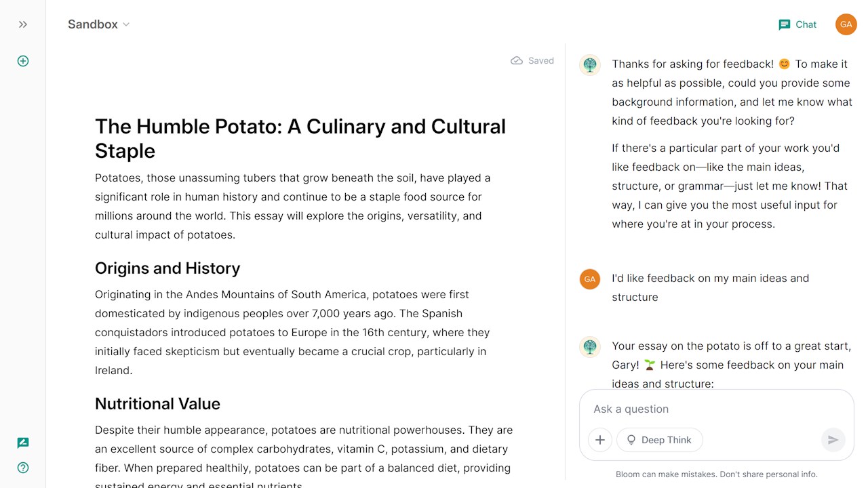This screenshot has width=868, height=488.
Task: Send the message with arrow icon
Action: 833,440
